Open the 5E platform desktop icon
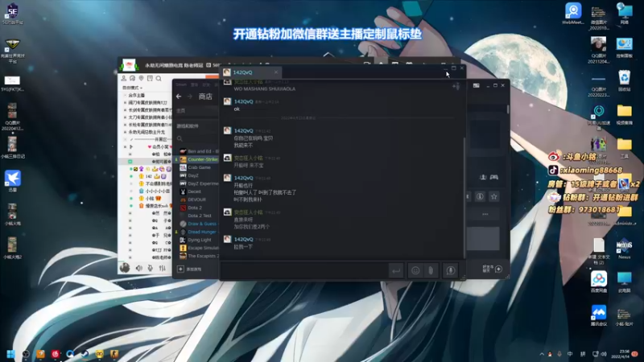 (12, 13)
